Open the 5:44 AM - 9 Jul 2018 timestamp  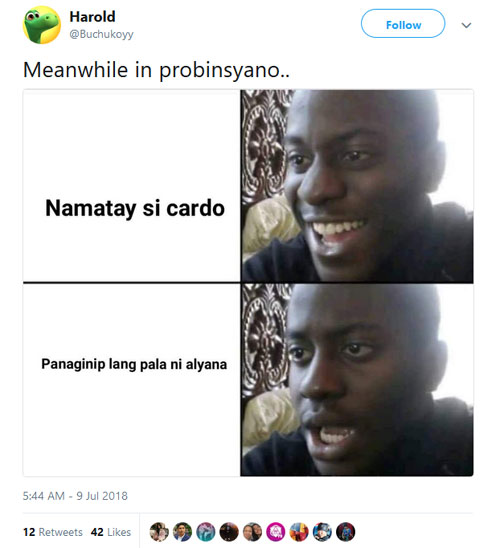pos(75,496)
